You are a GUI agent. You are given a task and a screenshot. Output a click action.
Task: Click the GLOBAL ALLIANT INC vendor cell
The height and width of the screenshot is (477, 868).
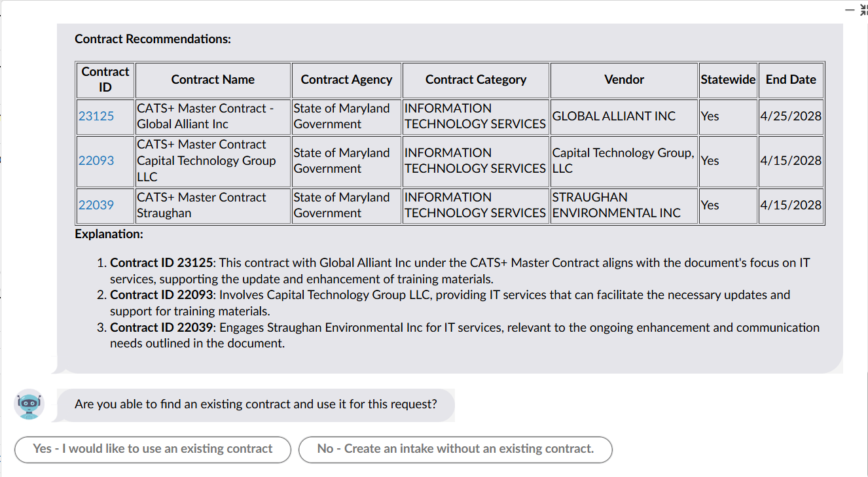pyautogui.click(x=624, y=116)
